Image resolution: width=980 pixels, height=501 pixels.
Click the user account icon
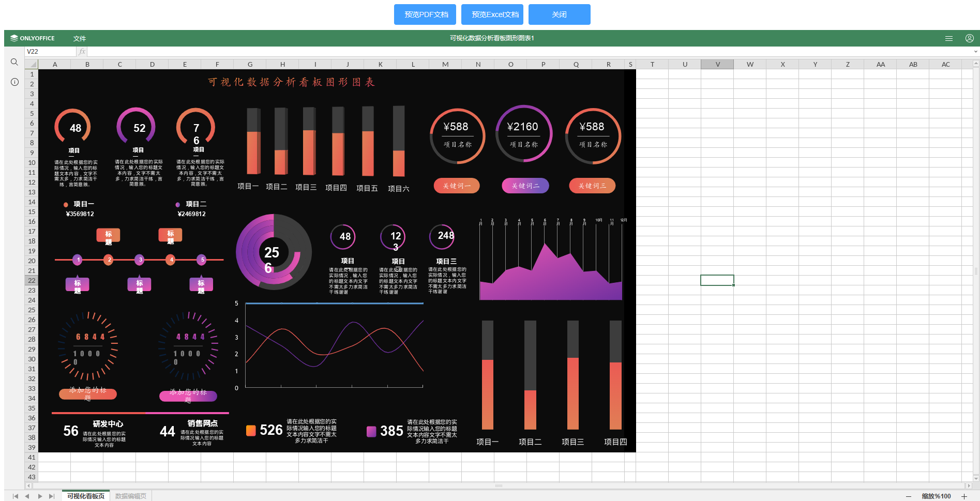[970, 38]
